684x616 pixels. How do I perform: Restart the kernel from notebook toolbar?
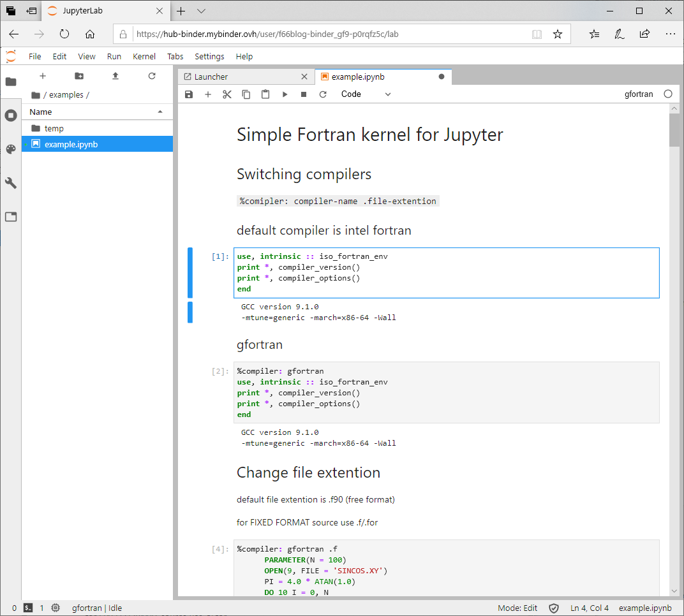point(323,94)
